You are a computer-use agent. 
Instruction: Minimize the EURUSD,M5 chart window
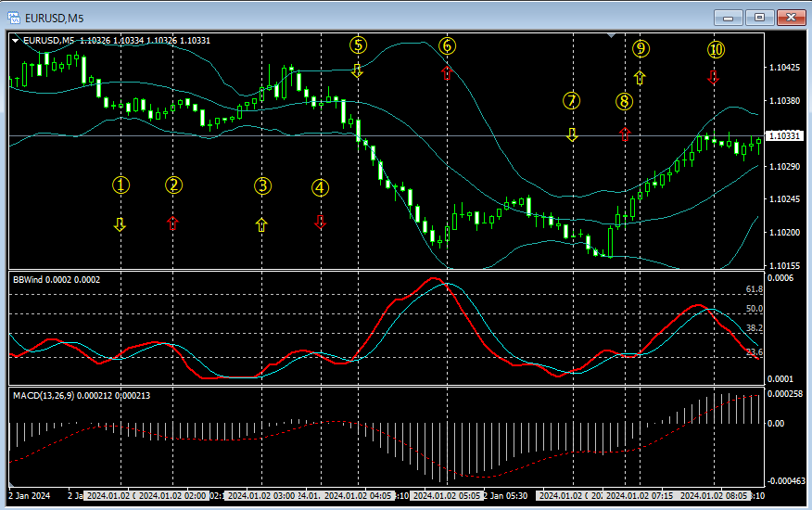[728, 19]
